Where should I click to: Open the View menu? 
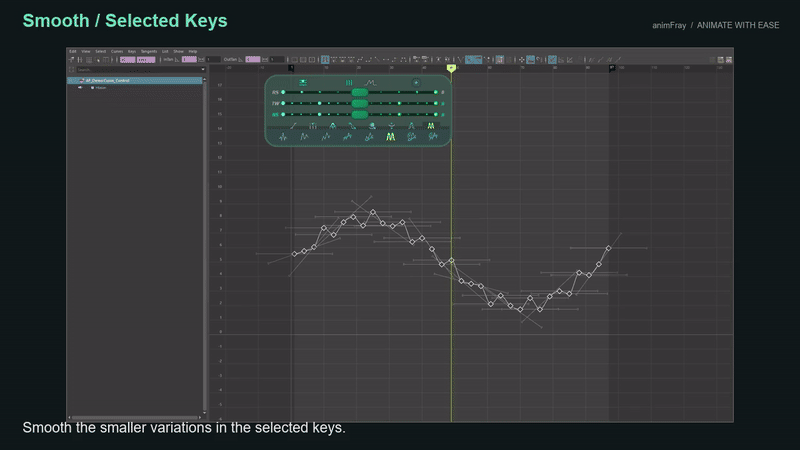(86, 52)
